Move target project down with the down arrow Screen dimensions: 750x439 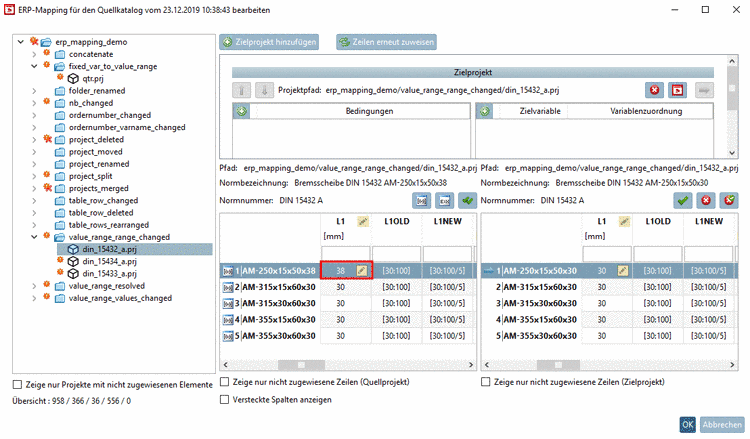pos(264,90)
